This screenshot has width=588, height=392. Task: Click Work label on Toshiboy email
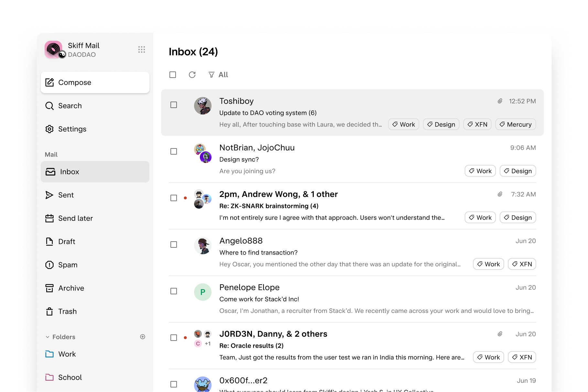(x=404, y=125)
